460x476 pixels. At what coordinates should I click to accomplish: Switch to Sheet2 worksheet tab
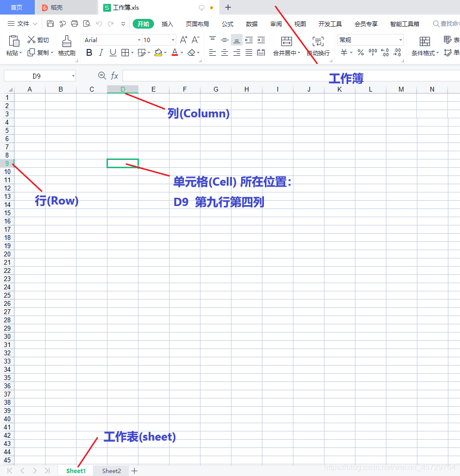[x=111, y=471]
